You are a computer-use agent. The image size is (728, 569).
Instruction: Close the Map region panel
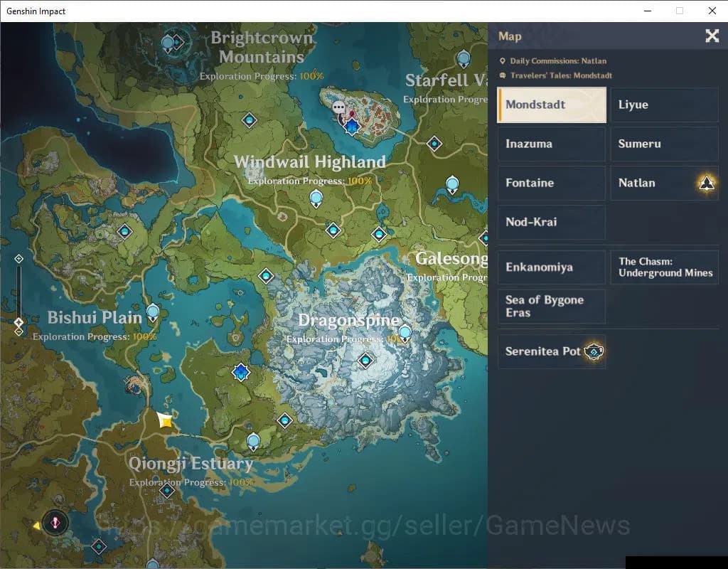coord(712,36)
